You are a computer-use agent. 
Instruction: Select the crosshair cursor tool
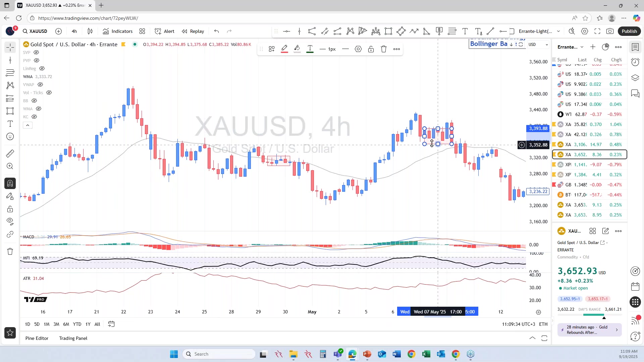pos(10,47)
